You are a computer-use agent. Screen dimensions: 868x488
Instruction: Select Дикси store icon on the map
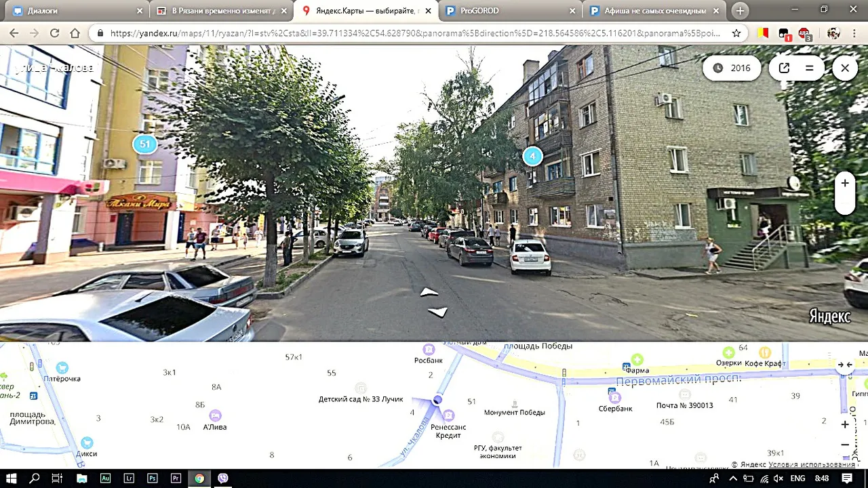point(86,443)
